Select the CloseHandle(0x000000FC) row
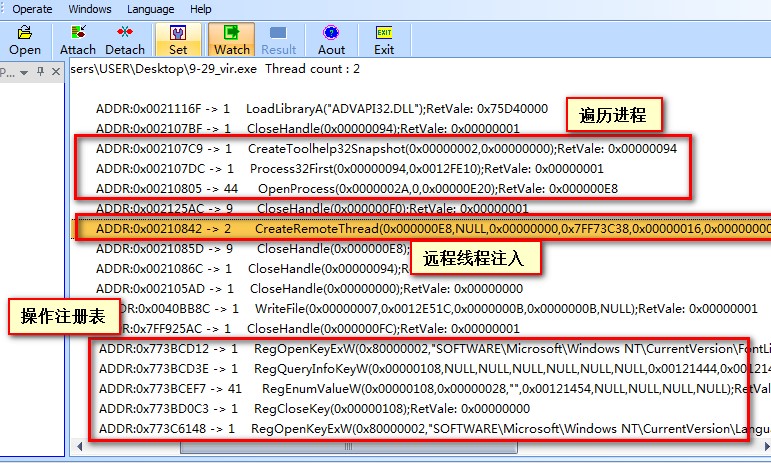 pos(319,328)
